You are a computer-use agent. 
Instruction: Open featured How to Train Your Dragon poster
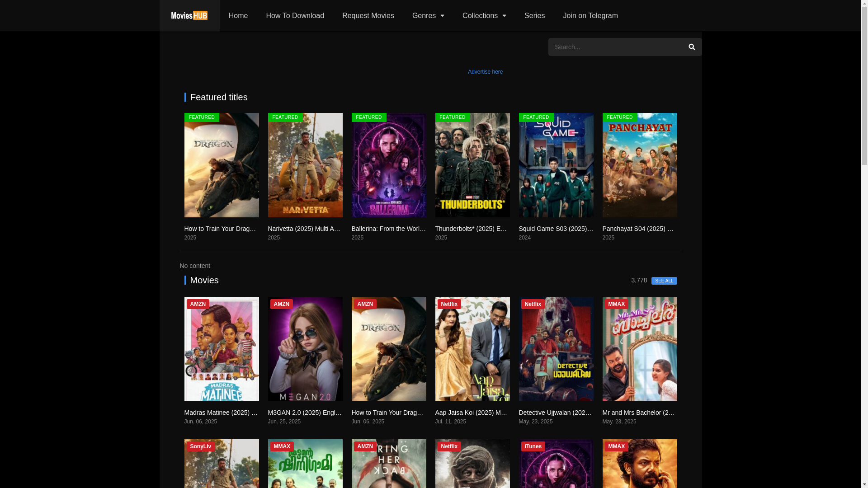coord(222,165)
